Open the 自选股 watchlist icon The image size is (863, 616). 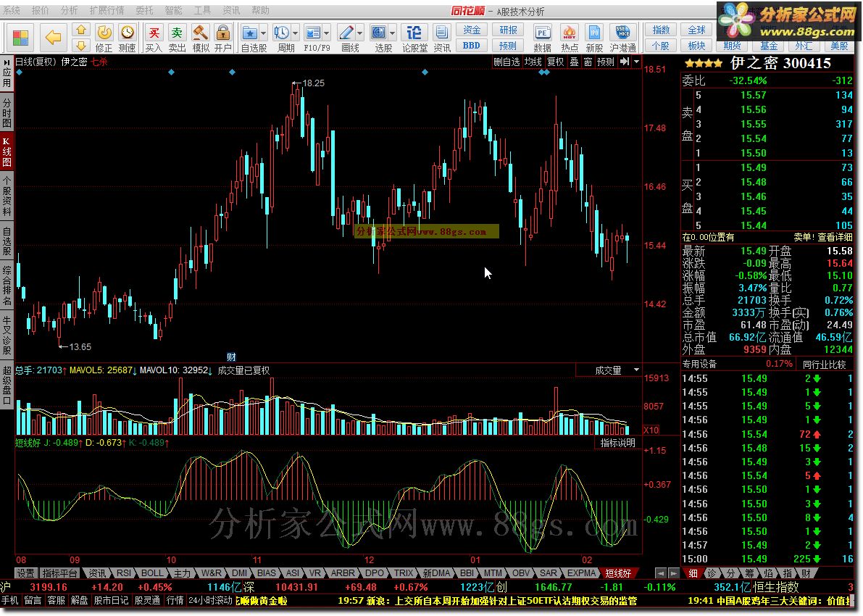tap(249, 38)
